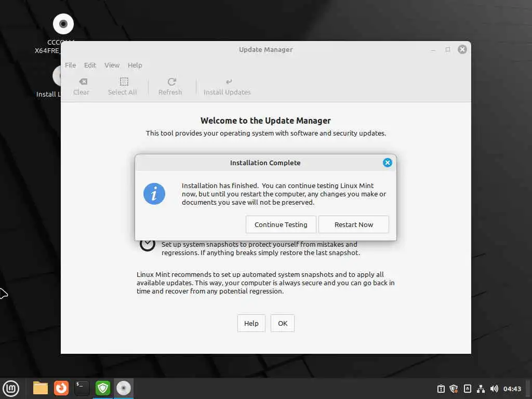Viewport: 532px width, 399px height.
Task: Click the update shield tray icon
Action: pyautogui.click(x=454, y=389)
